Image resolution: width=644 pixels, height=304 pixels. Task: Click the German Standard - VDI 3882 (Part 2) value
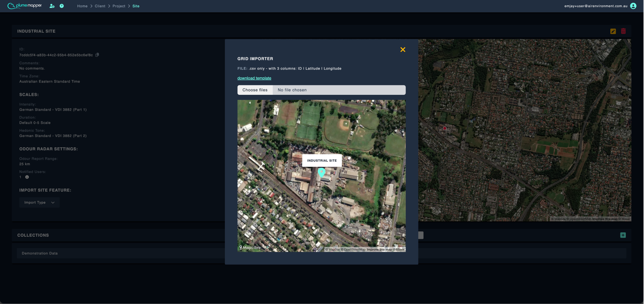click(x=53, y=136)
